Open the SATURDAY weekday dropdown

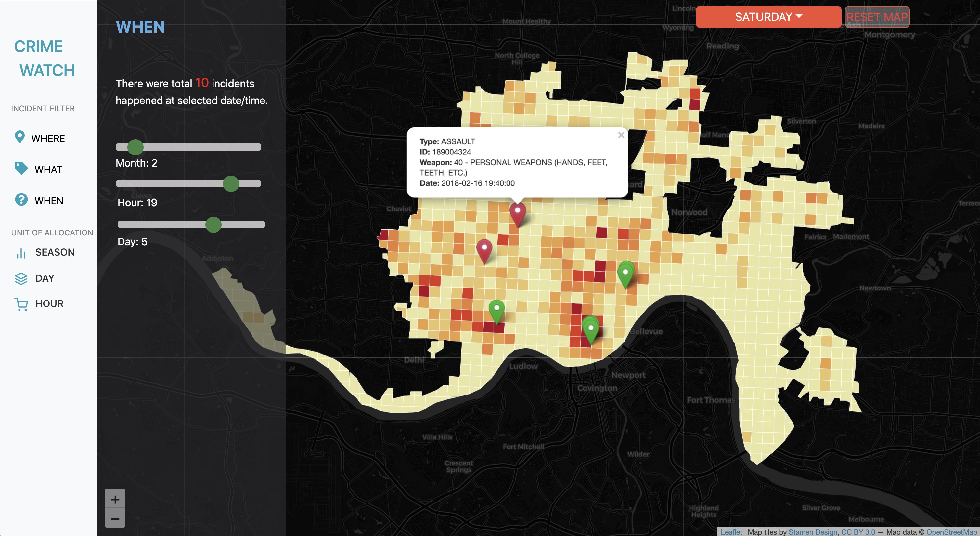pos(768,17)
